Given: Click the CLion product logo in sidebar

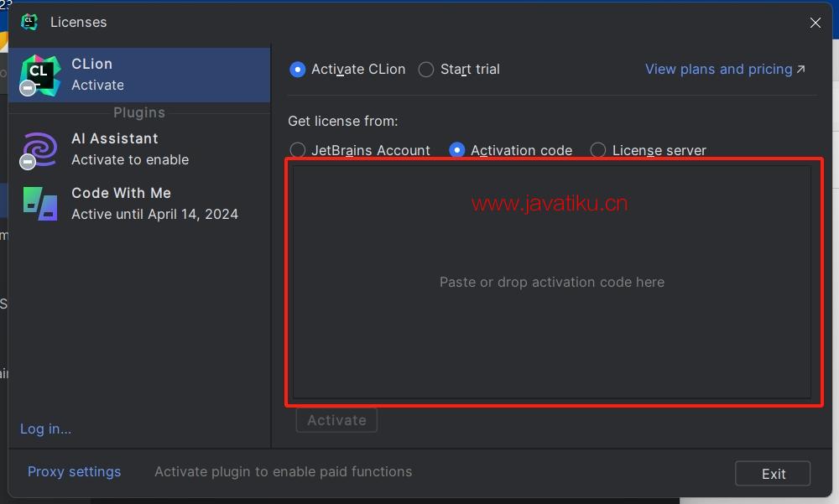Looking at the screenshot, I should (39, 74).
